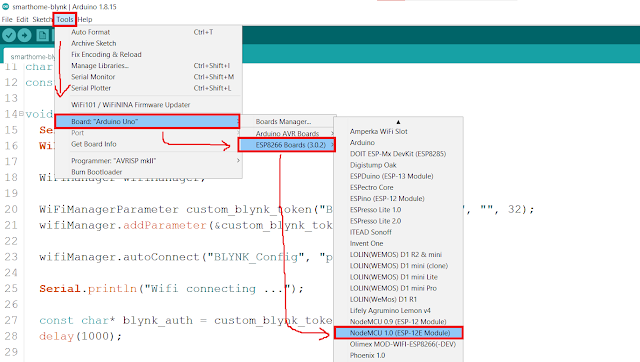Click the New sketch toolbar icon

pyautogui.click(x=42, y=36)
